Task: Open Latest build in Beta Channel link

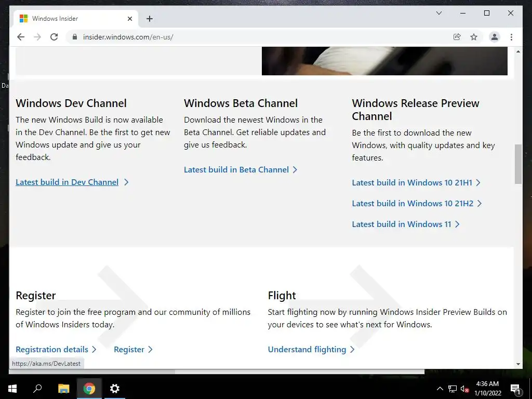Action: tap(241, 170)
